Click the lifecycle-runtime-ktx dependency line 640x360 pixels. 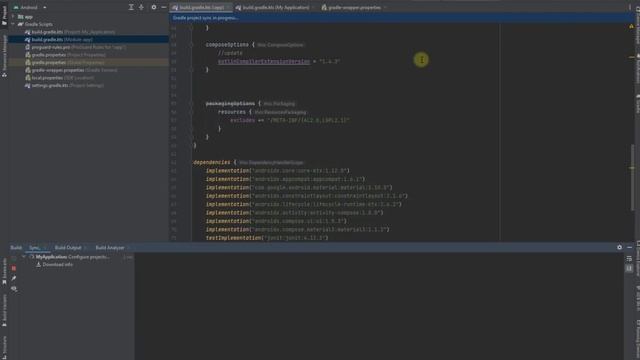pyautogui.click(x=303, y=204)
